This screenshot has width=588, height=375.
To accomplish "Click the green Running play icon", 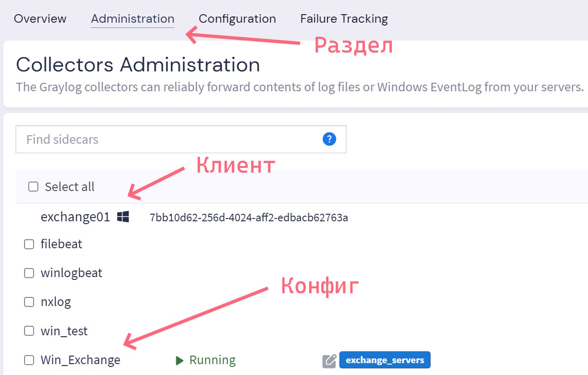I will point(179,360).
